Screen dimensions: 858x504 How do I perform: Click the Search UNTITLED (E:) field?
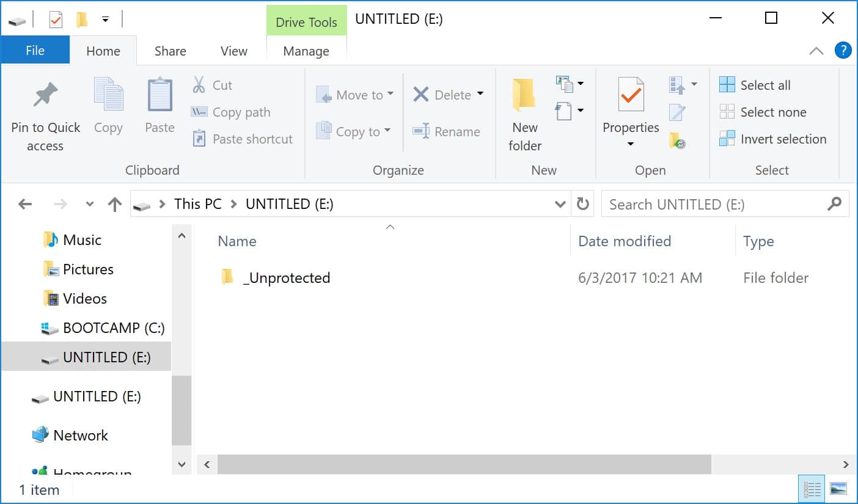[715, 204]
